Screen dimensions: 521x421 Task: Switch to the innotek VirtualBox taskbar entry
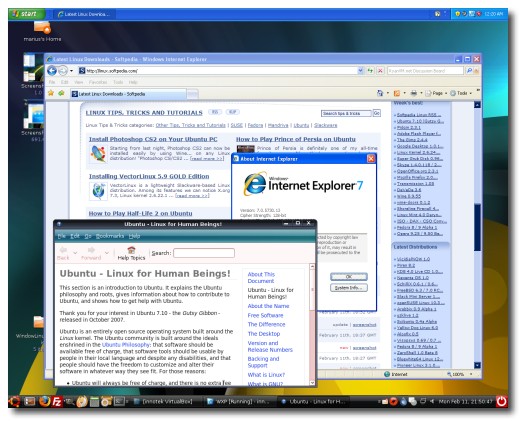[164, 401]
